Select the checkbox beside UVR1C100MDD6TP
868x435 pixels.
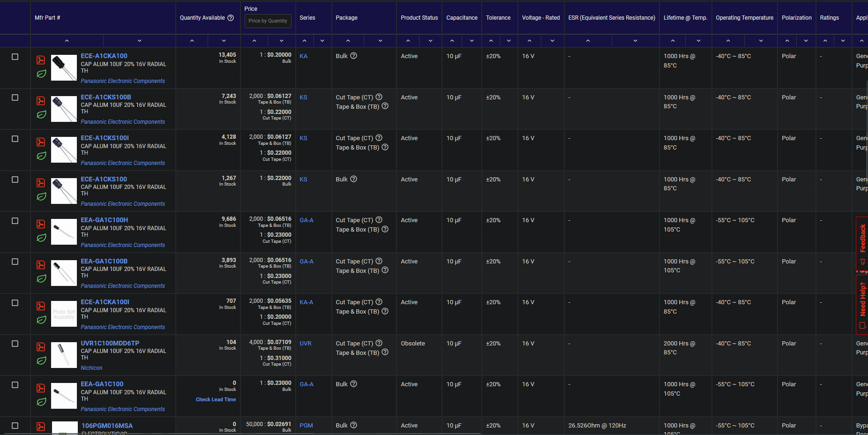15,344
